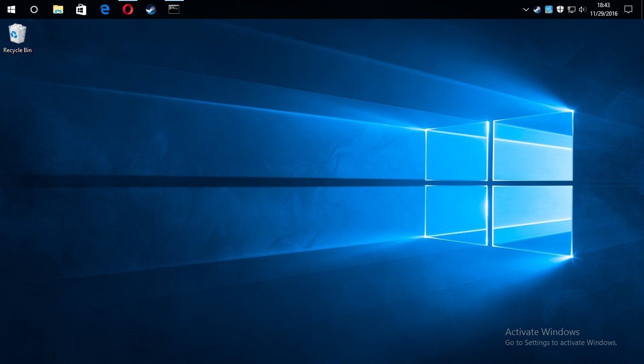Select the Recycle Bin desktop icon
644x364 pixels.
(x=18, y=38)
